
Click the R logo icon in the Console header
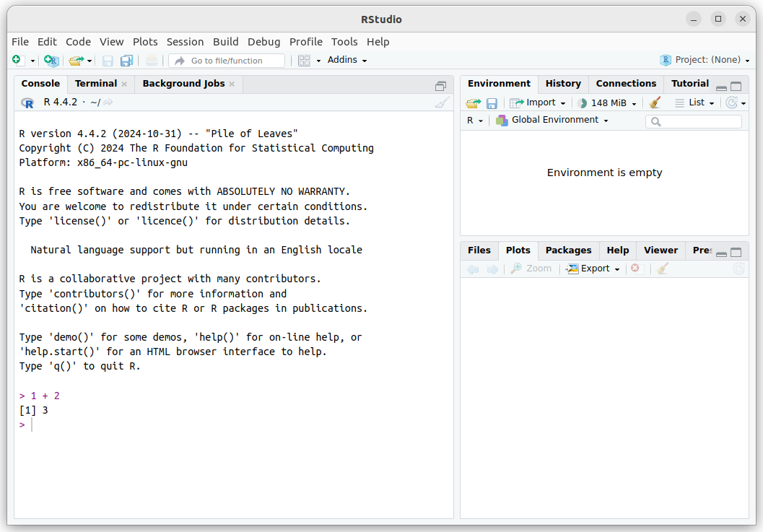[27, 103]
